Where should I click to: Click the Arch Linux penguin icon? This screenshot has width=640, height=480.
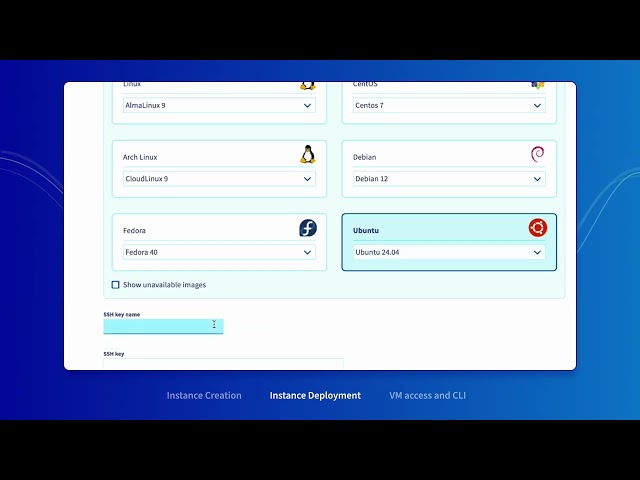(x=308, y=154)
